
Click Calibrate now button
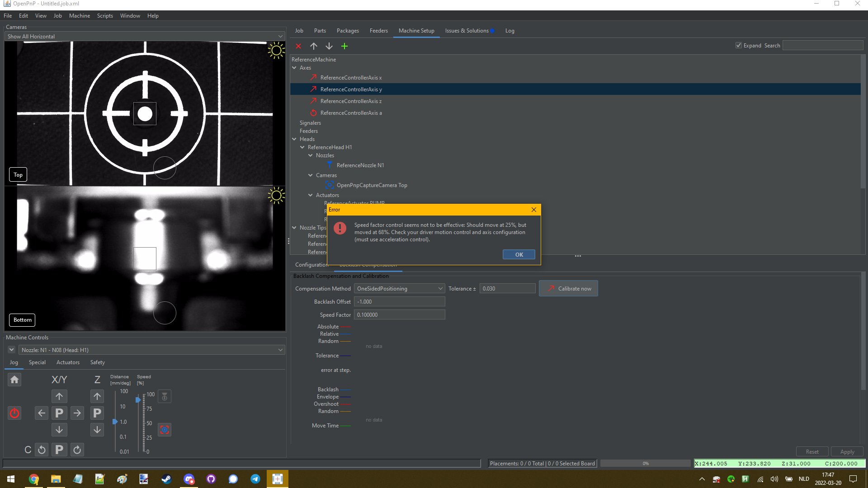(568, 288)
